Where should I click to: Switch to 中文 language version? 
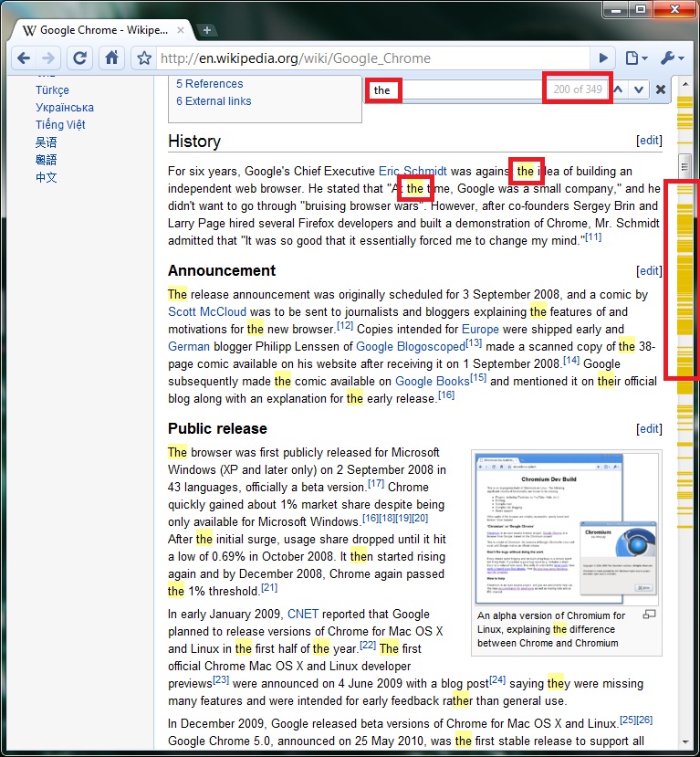pos(46,177)
